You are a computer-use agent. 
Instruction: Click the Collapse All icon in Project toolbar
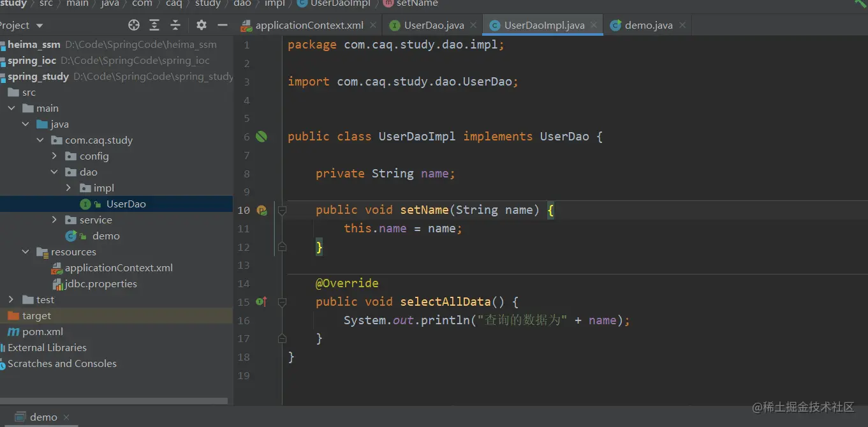(175, 25)
